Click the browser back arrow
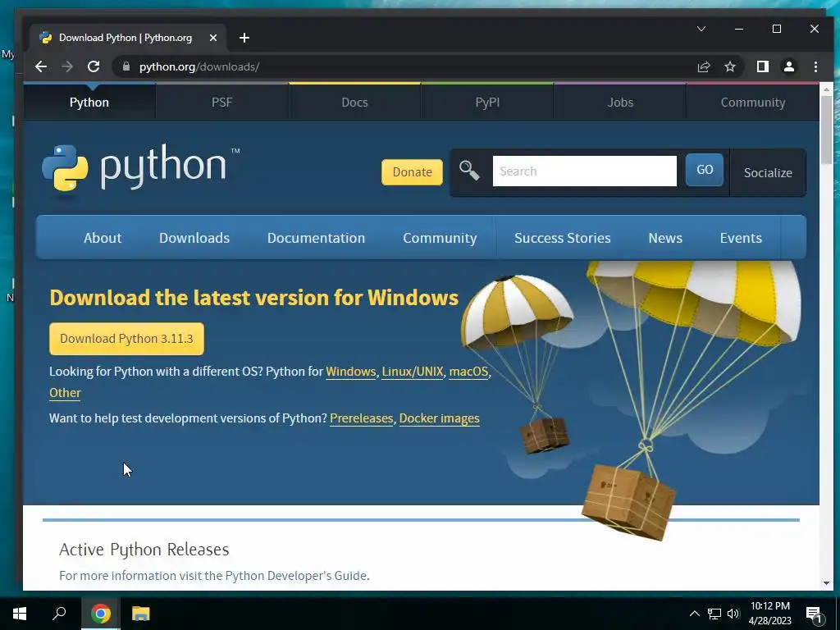Viewport: 840px width, 630px height. 41,66
